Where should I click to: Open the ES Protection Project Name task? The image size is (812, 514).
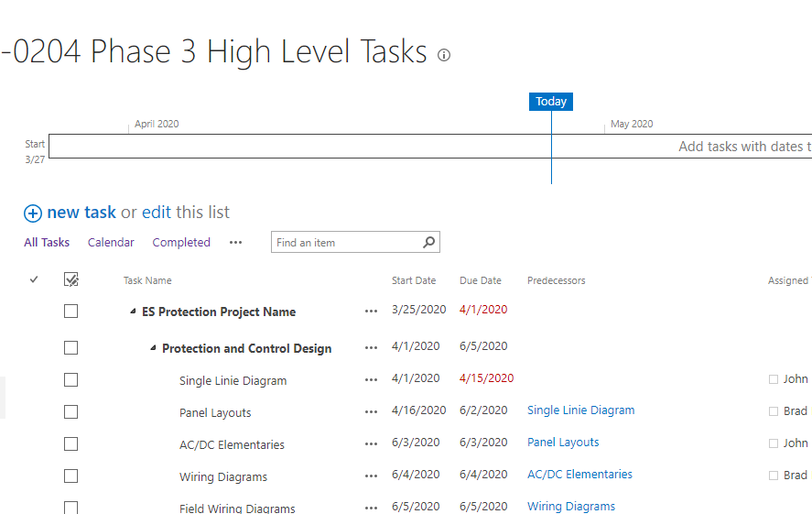point(219,312)
